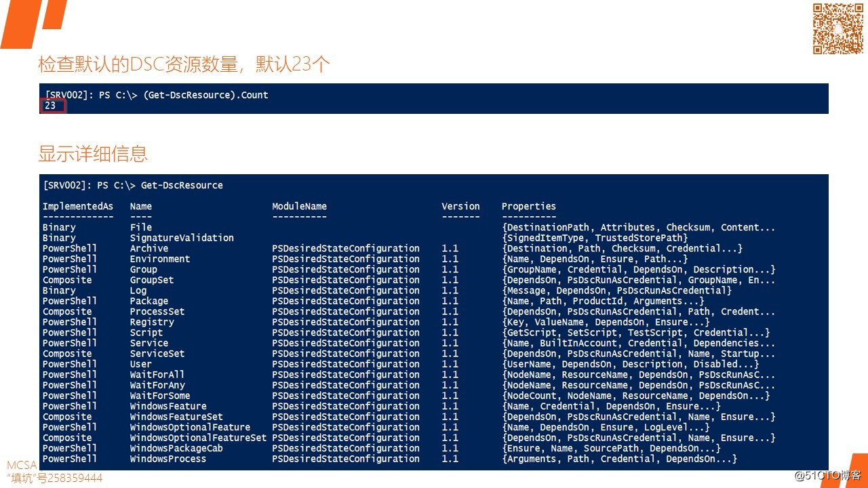This screenshot has height=488, width=868.
Task: Click '{Key, ValueName, DependsOn, Ensure...}' properties
Action: click(606, 322)
